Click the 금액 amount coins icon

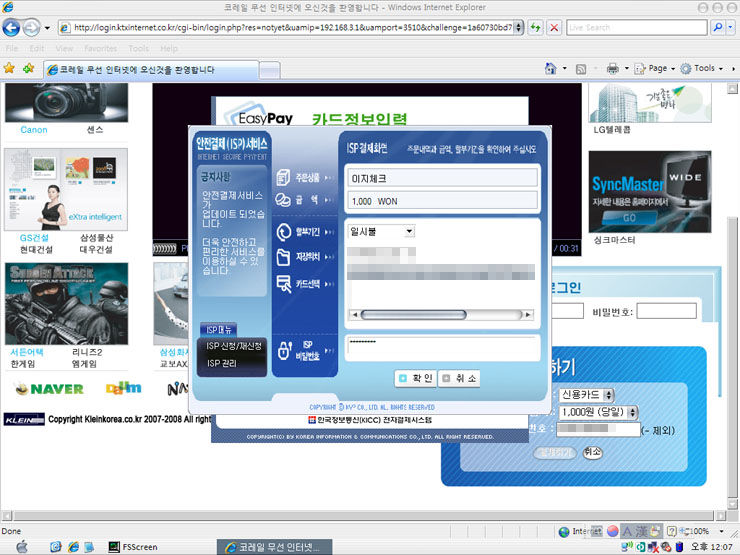point(283,200)
